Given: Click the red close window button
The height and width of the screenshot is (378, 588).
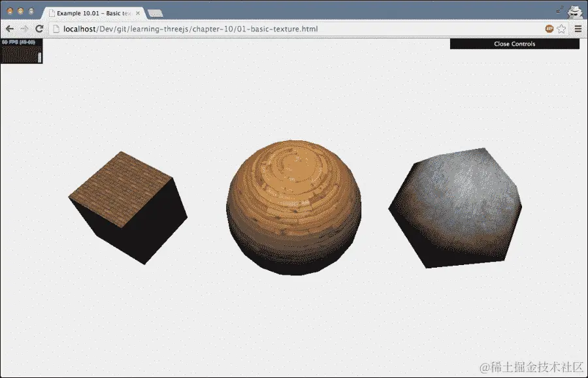Looking at the screenshot, I should pos(10,11).
